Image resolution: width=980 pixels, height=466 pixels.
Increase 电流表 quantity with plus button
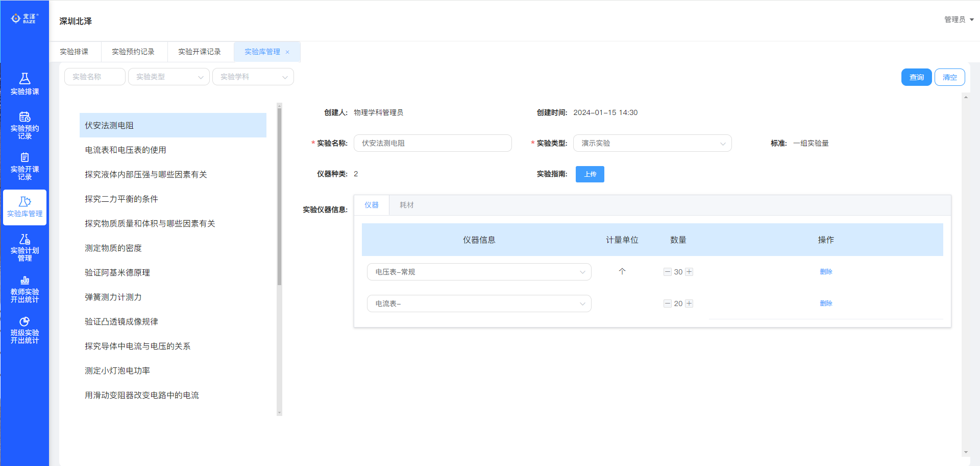pos(689,304)
